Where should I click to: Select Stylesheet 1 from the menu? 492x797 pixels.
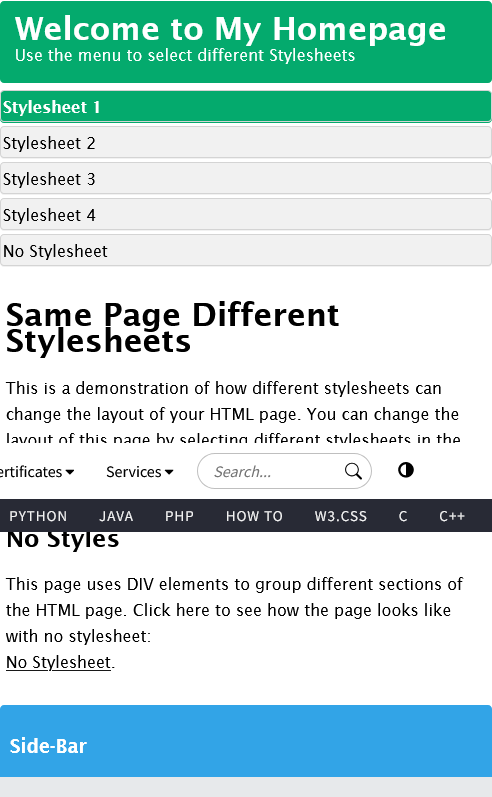(246, 107)
